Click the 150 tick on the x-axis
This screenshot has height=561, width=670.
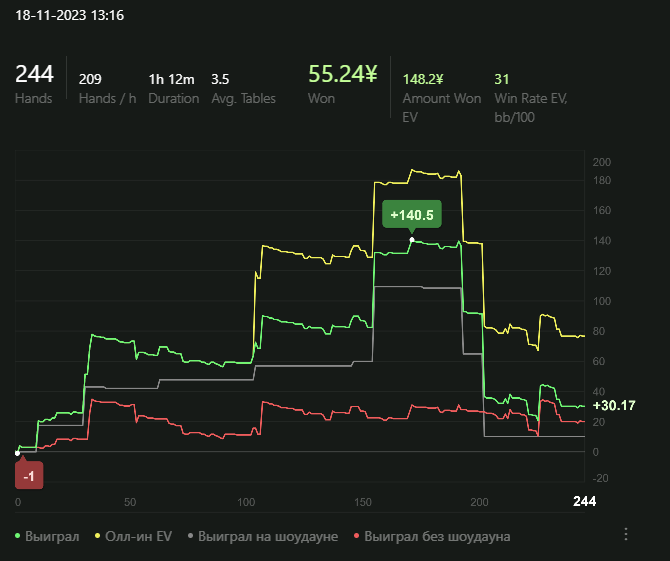[x=363, y=502]
